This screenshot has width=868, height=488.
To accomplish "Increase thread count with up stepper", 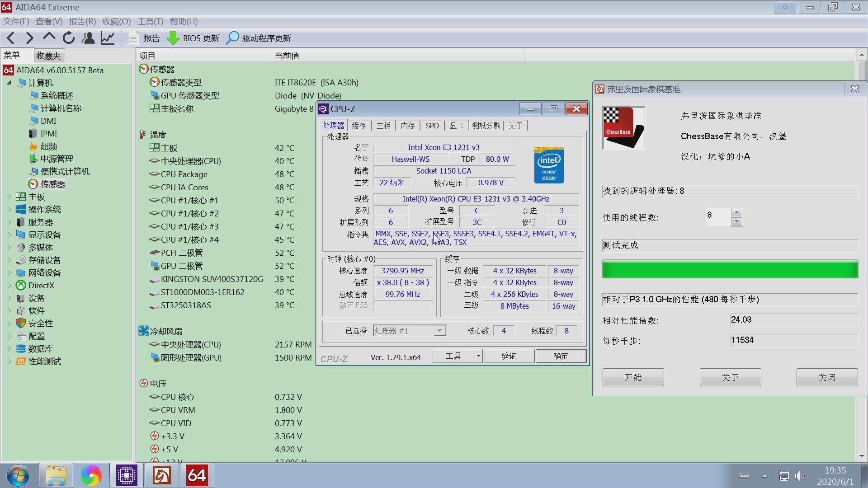I will [737, 212].
